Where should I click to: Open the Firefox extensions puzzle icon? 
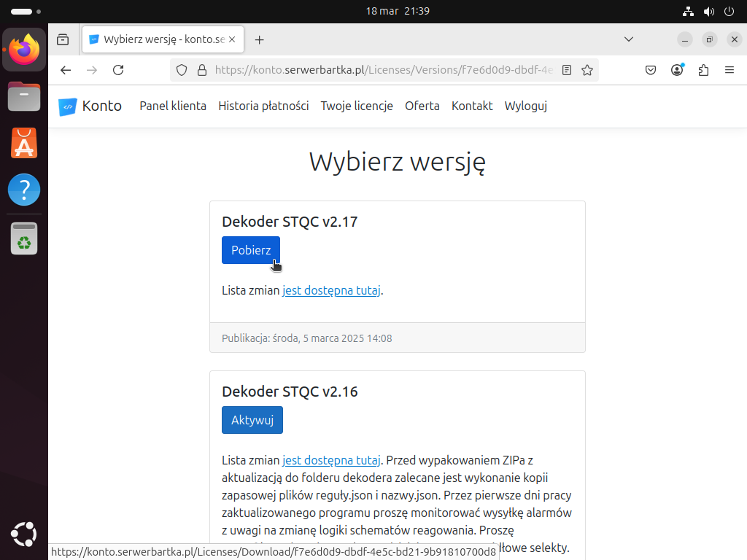tap(703, 70)
